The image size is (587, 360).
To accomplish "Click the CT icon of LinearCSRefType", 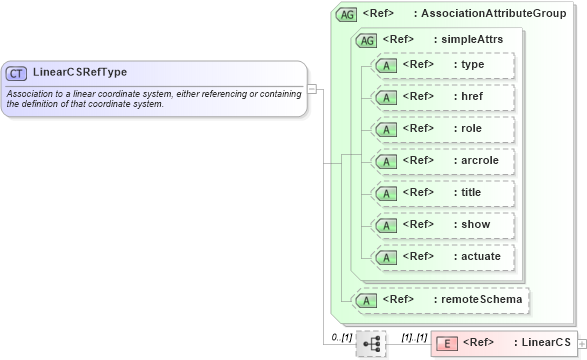I will pos(16,73).
